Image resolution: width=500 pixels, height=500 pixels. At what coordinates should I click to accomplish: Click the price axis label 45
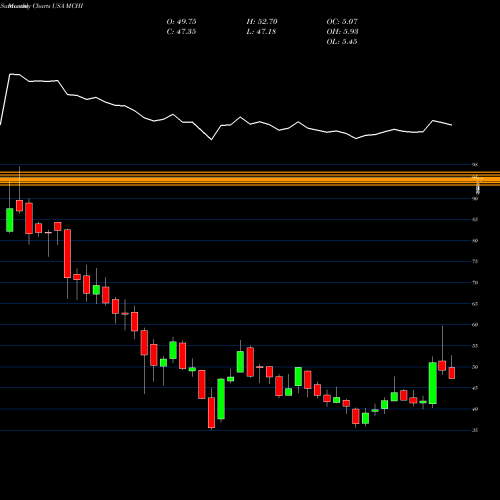(x=475, y=388)
